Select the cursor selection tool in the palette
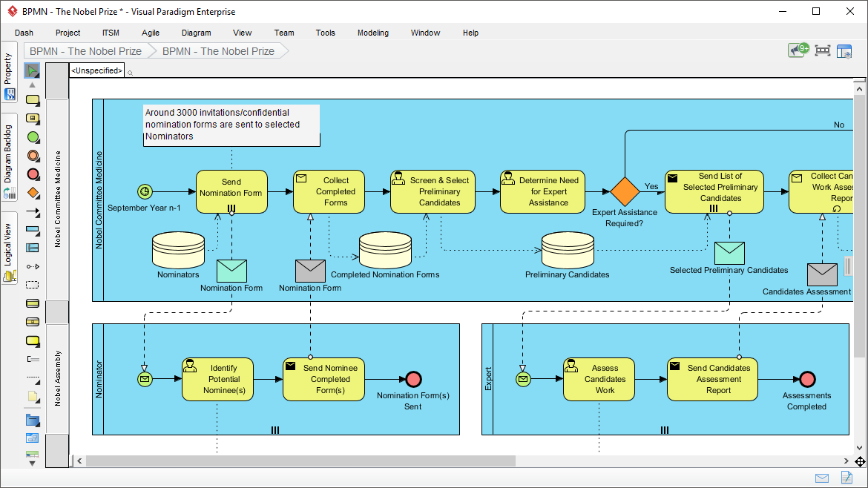The height and width of the screenshot is (488, 868). click(x=32, y=70)
